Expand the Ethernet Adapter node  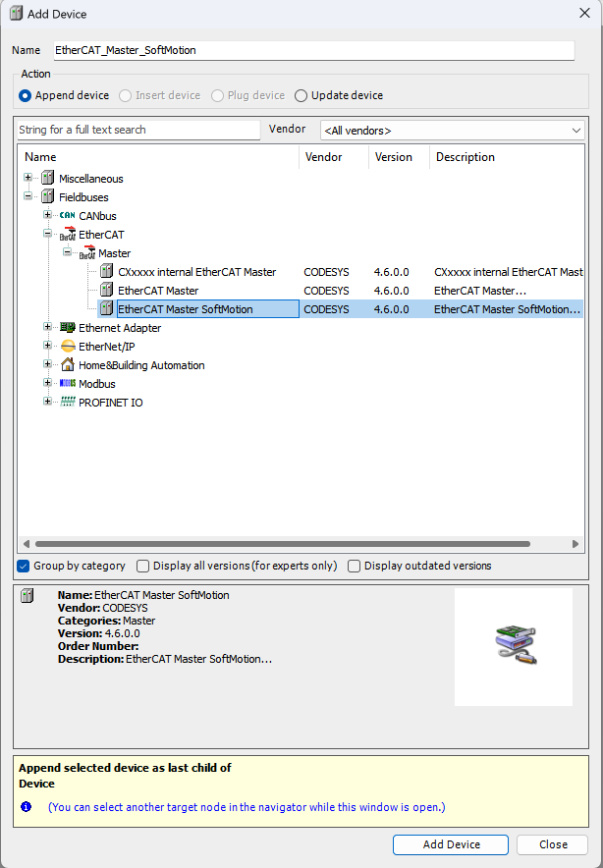click(x=47, y=327)
